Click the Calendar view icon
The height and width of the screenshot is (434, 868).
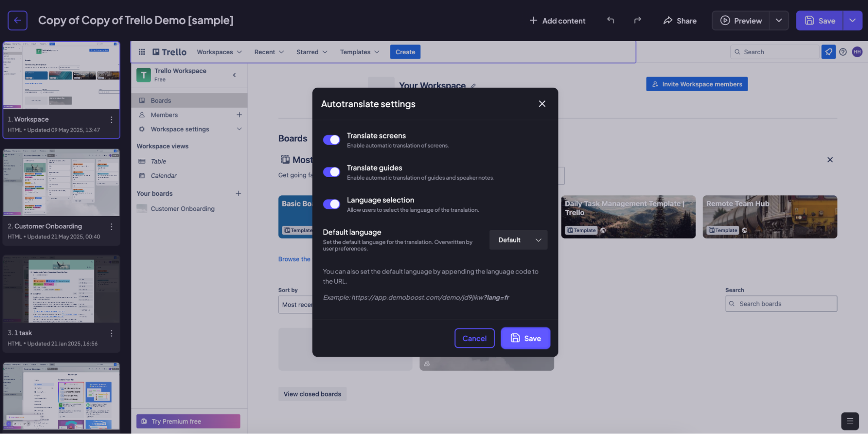tap(142, 176)
